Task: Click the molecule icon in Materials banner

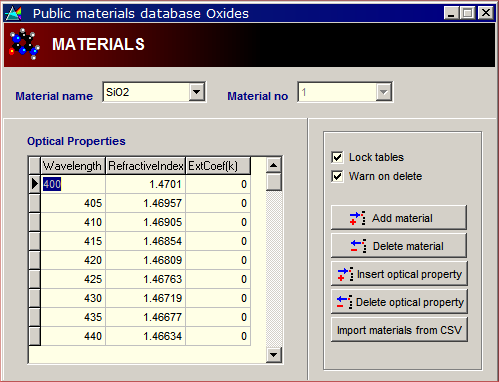Action: pos(24,44)
